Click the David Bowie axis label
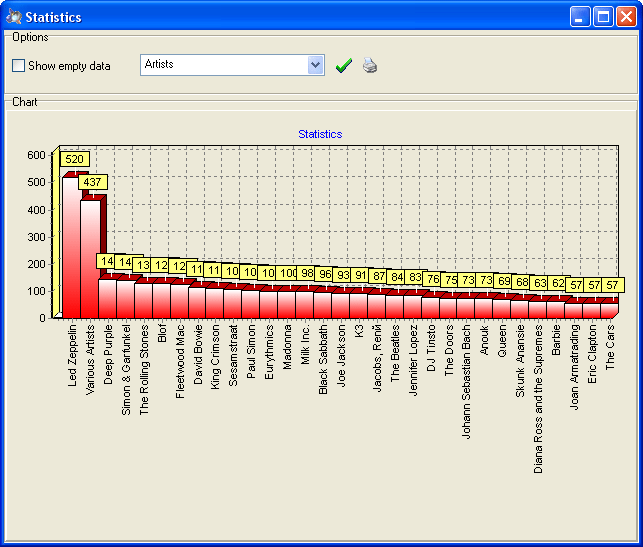The height and width of the screenshot is (547, 643). click(x=198, y=355)
